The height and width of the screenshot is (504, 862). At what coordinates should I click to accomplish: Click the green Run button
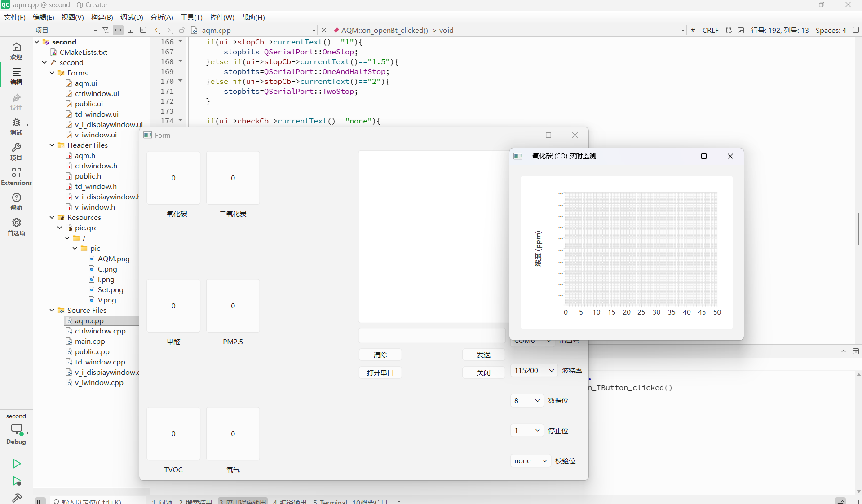pyautogui.click(x=17, y=463)
